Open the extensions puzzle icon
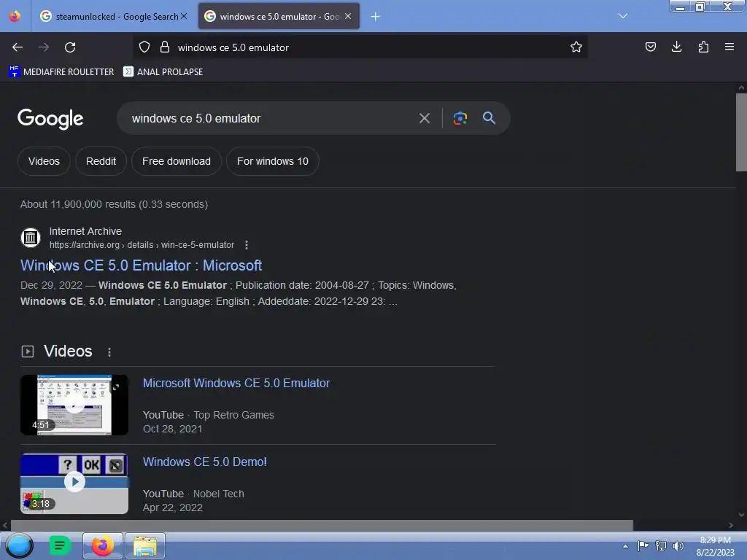This screenshot has height=560, width=747. point(703,47)
